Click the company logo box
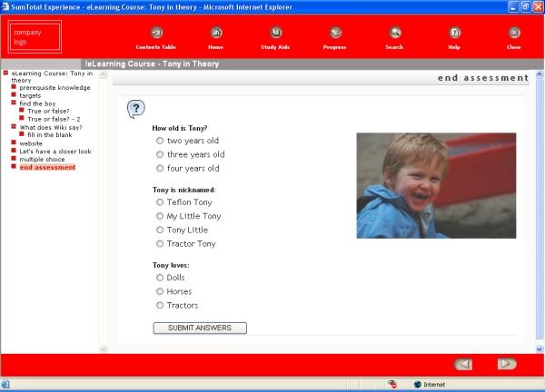545x392 pixels. click(35, 37)
